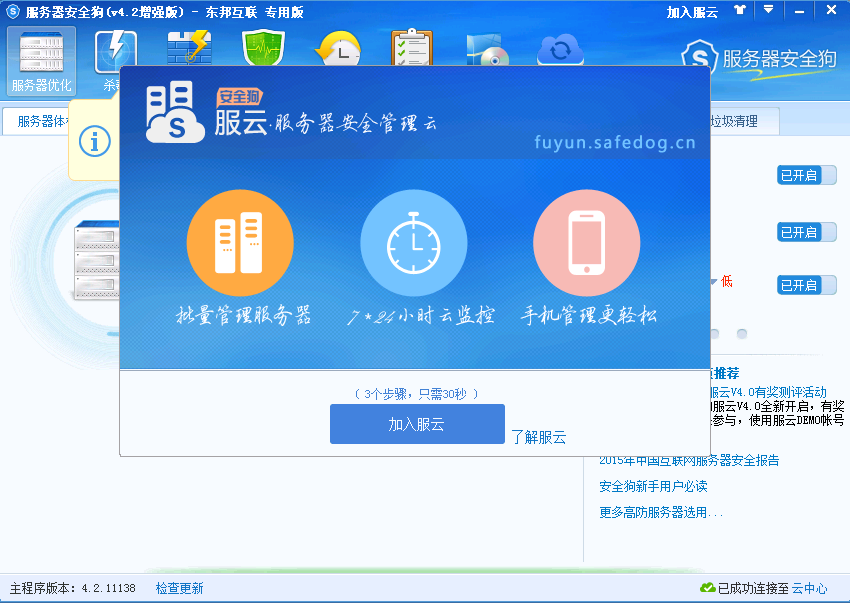Viewport: 850px width, 603px height.
Task: Open the 云中心 link in status bar
Action: click(x=809, y=588)
